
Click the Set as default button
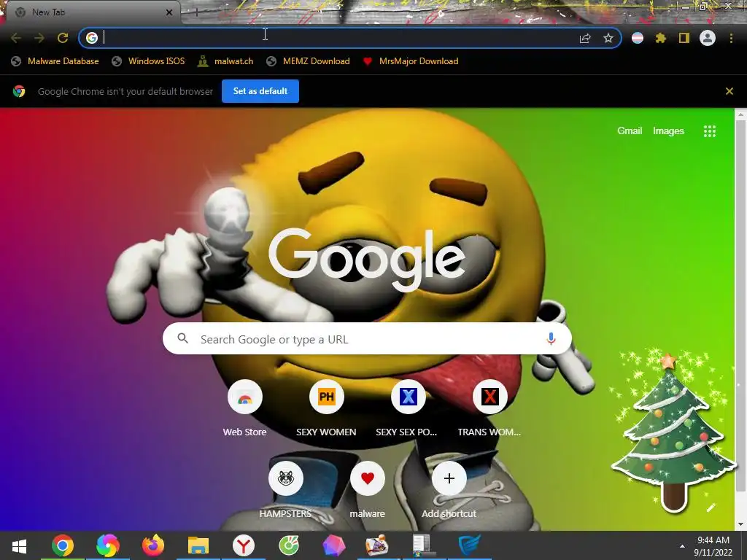coord(260,91)
